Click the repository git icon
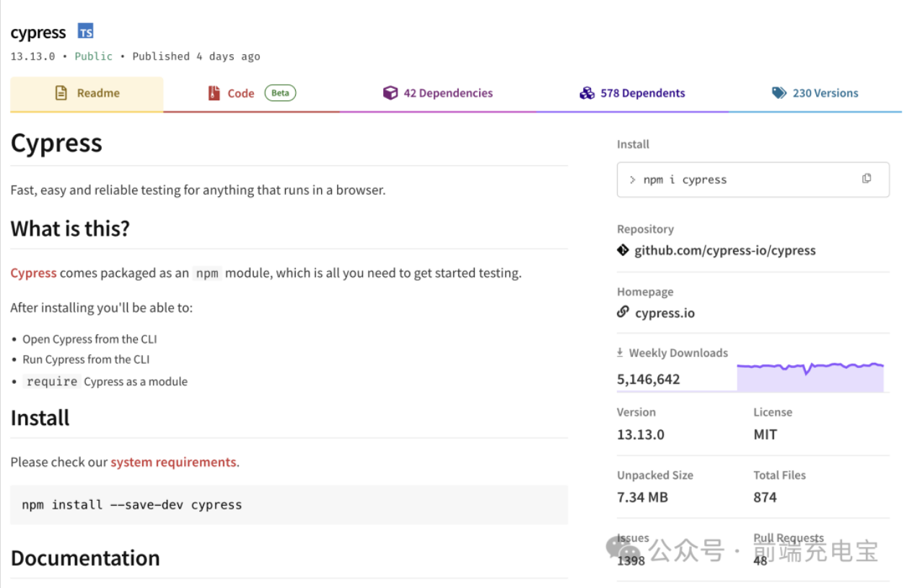Image resolution: width=907 pixels, height=588 pixels. click(623, 250)
